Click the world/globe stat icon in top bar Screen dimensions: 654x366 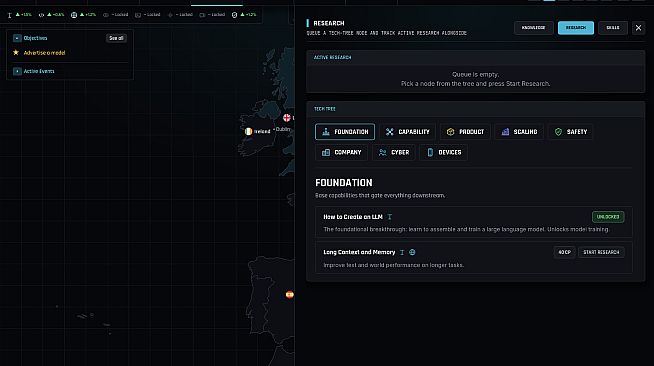(74, 15)
